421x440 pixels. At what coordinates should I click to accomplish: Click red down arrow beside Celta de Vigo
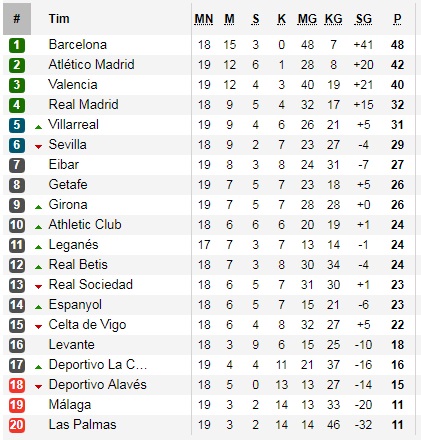click(39, 327)
